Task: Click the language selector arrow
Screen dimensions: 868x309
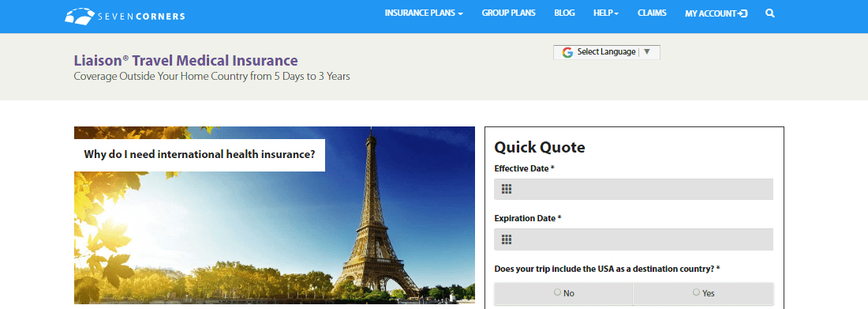Action: tap(646, 51)
